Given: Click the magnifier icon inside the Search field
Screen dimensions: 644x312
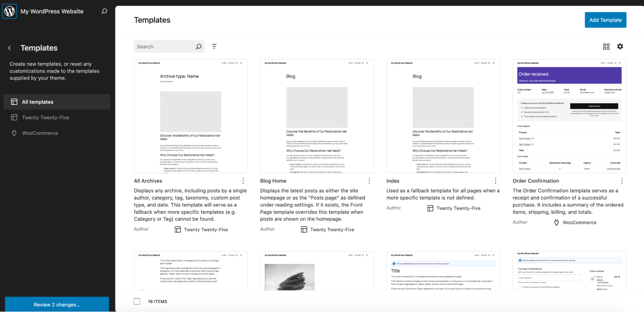Looking at the screenshot, I should pos(198,46).
